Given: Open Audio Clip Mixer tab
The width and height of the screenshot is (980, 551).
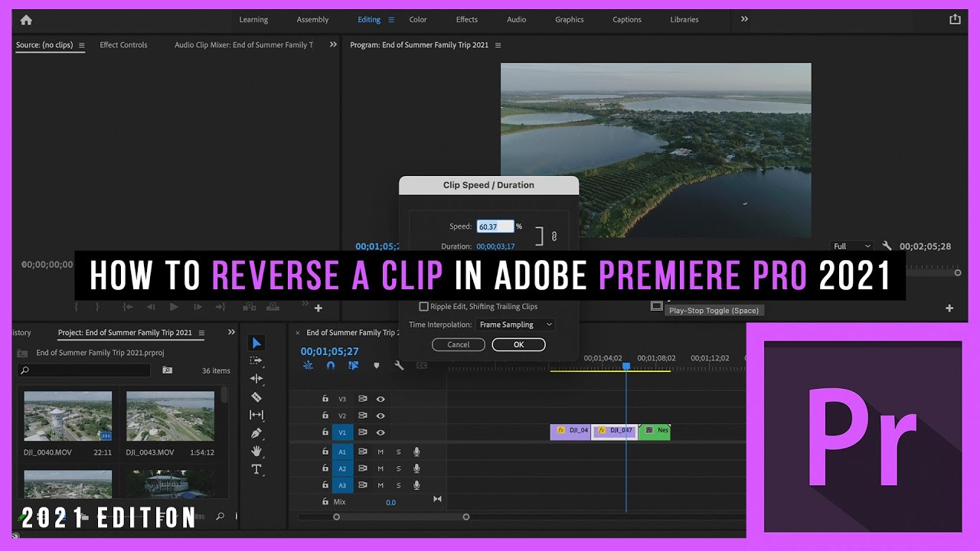Looking at the screenshot, I should (243, 45).
